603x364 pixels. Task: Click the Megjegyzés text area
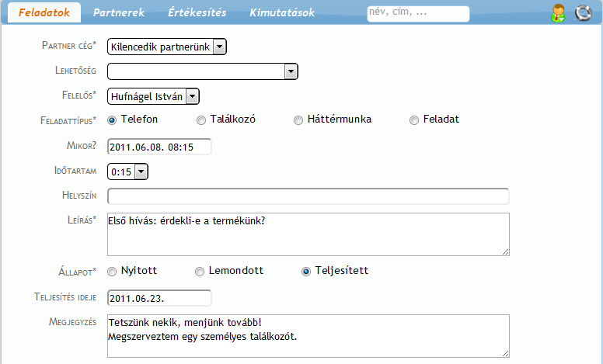pos(308,336)
